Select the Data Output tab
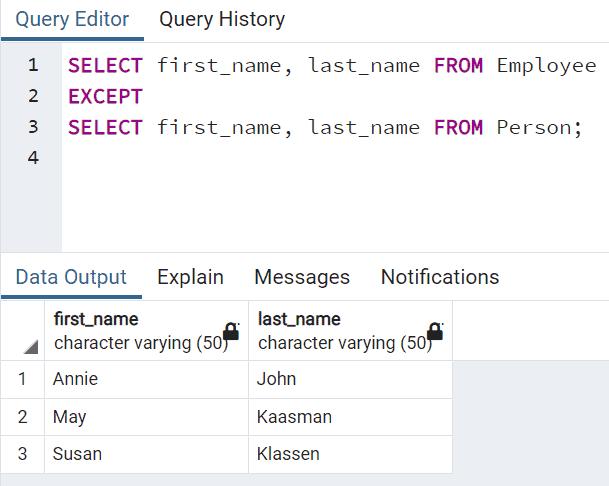This screenshot has width=609, height=486. (71, 277)
